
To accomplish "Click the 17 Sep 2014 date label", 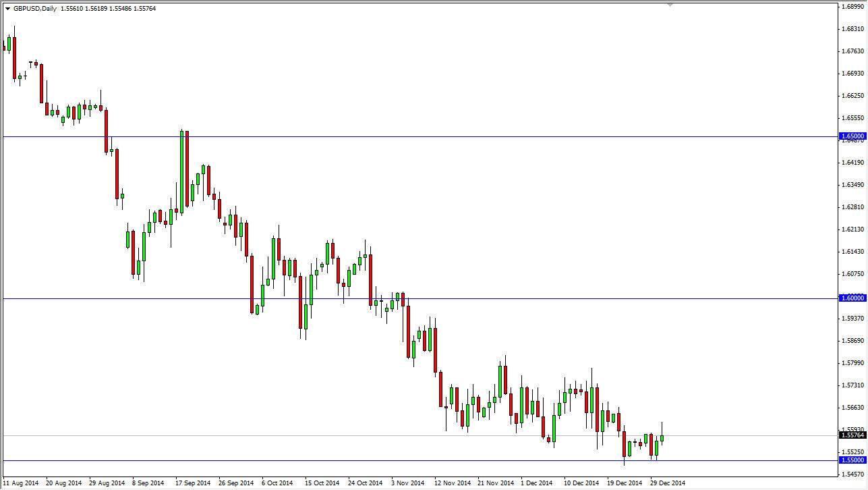I will click(193, 483).
